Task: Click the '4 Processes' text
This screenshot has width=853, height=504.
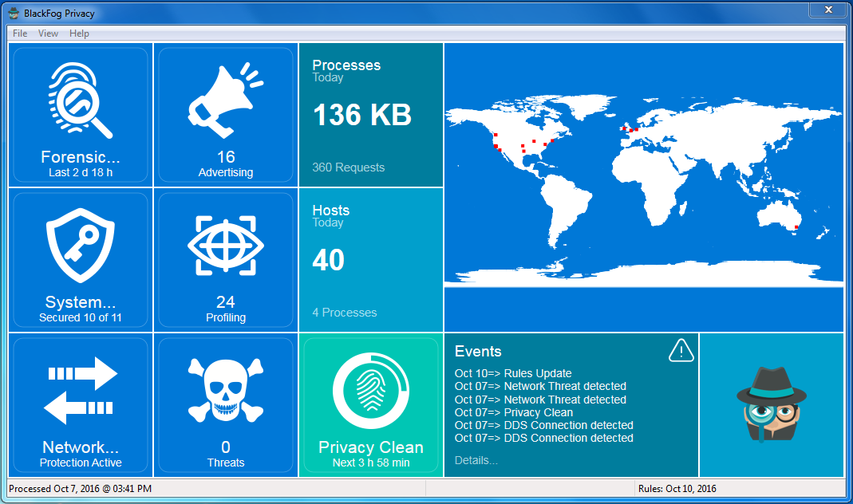Action: (345, 313)
